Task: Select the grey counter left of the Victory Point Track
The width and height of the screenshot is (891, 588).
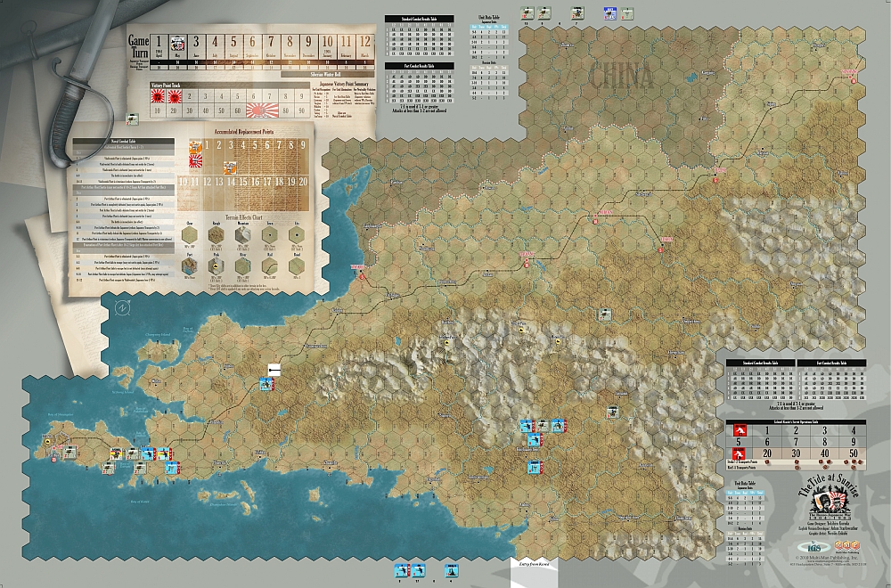Action: (132, 118)
